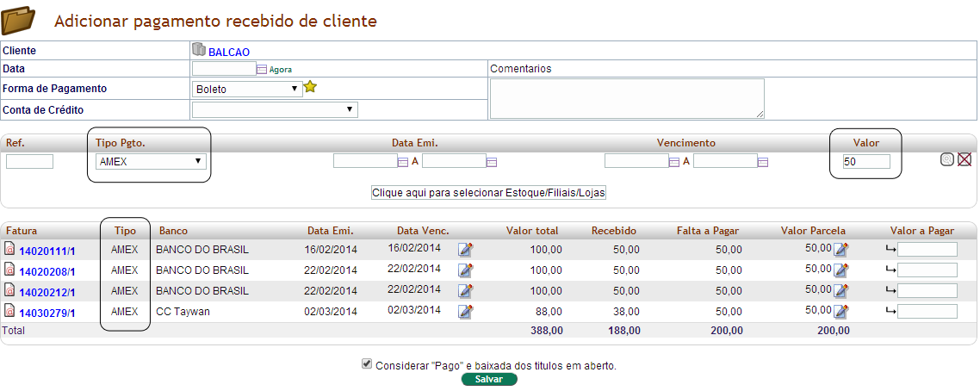
Task: Open the BALCAO client link
Action: pyautogui.click(x=229, y=53)
